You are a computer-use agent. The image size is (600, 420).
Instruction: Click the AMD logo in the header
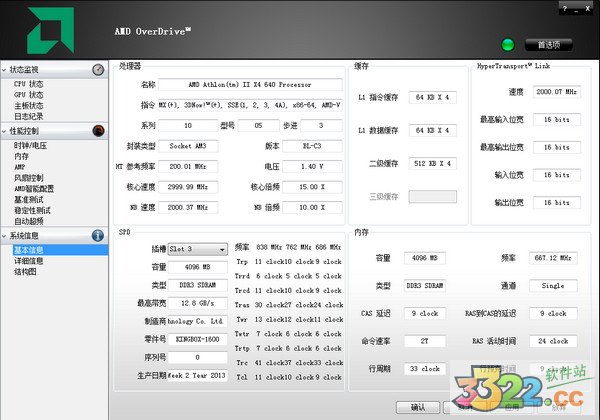51,30
